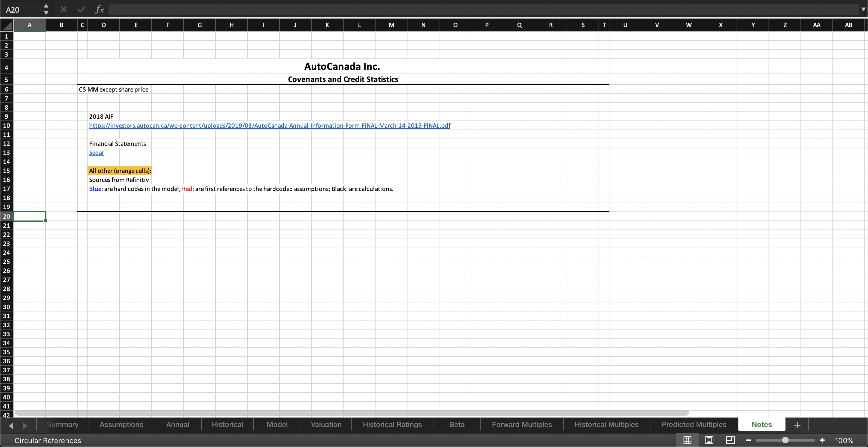
Task: Expand the formula bar with arrow
Action: pyautogui.click(x=863, y=9)
